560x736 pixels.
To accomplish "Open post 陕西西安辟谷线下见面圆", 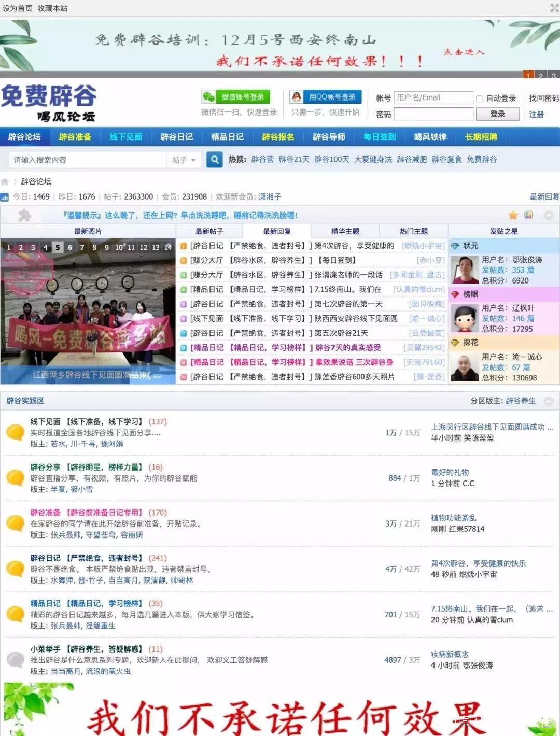I will pyautogui.click(x=356, y=319).
